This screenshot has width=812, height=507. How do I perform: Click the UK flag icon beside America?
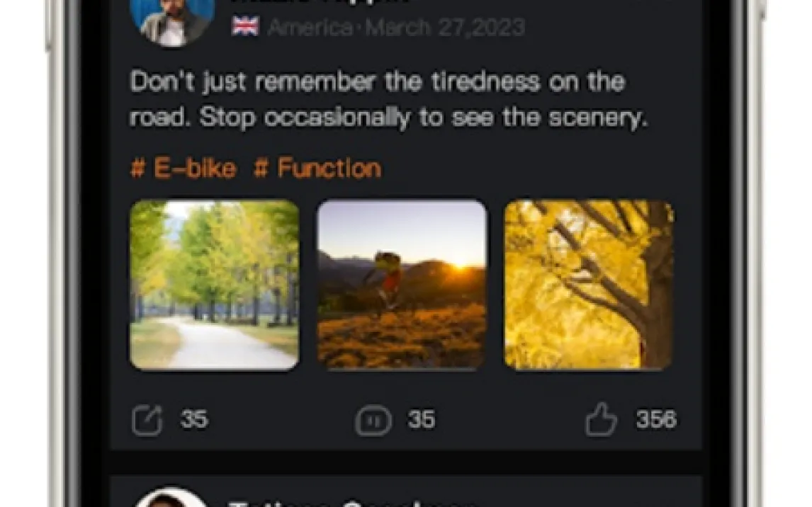coord(245,26)
